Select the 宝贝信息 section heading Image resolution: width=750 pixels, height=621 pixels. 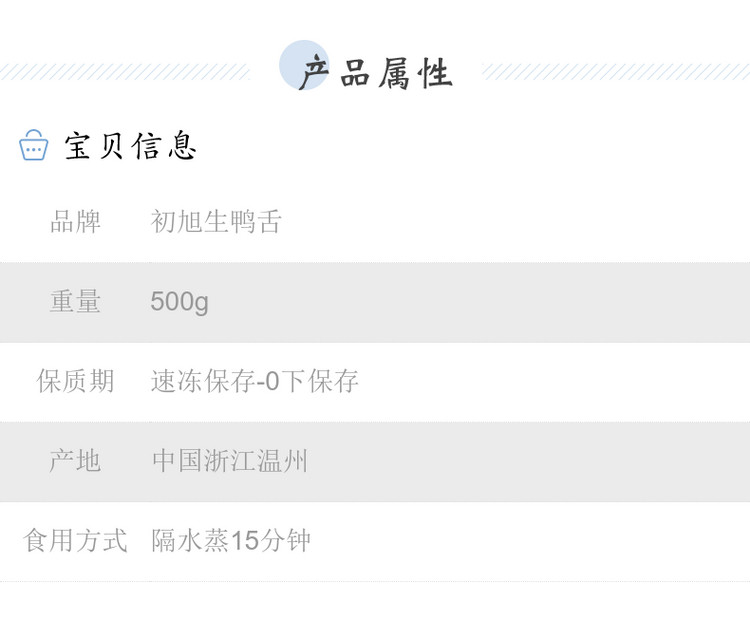130,146
